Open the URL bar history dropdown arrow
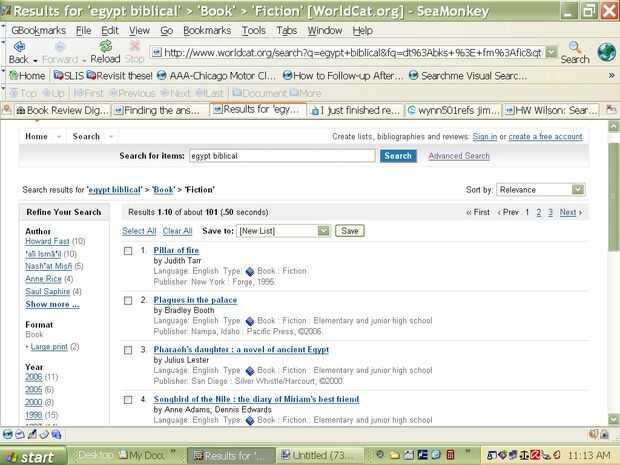Image resolution: width=620 pixels, height=465 pixels. point(551,52)
